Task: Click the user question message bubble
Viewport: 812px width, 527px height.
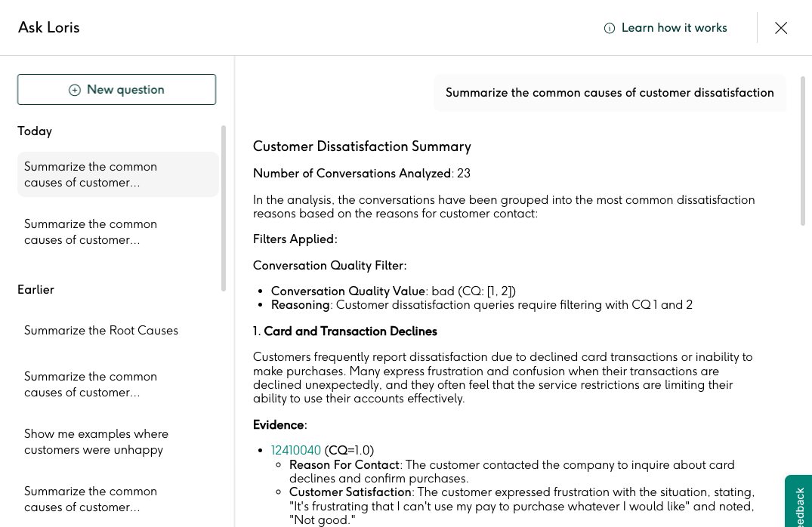Action: 610,93
